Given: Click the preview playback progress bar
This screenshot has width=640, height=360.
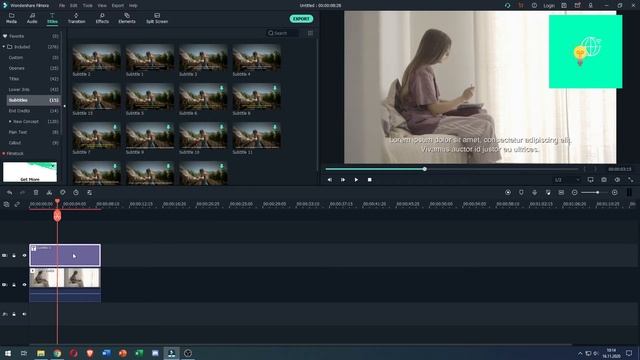Looking at the screenshot, I should pyautogui.click(x=451, y=169).
